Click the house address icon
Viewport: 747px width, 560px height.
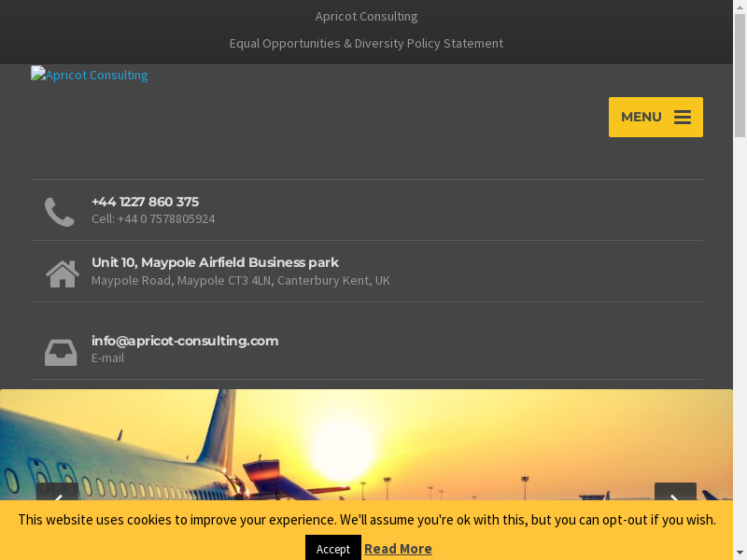pyautogui.click(x=63, y=273)
